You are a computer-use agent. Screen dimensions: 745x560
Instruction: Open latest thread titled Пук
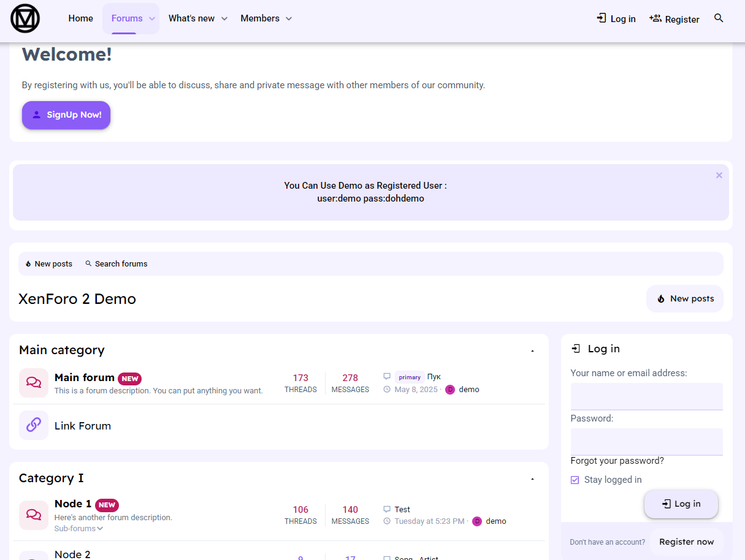pyautogui.click(x=434, y=377)
